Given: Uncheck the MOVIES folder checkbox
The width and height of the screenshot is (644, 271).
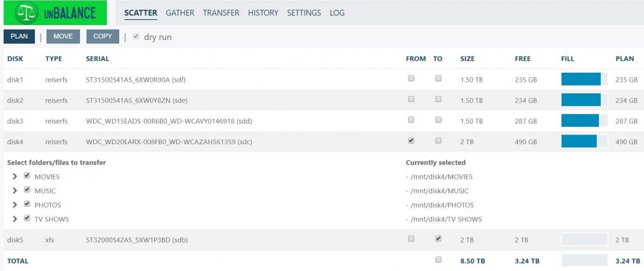Looking at the screenshot, I should [x=27, y=176].
